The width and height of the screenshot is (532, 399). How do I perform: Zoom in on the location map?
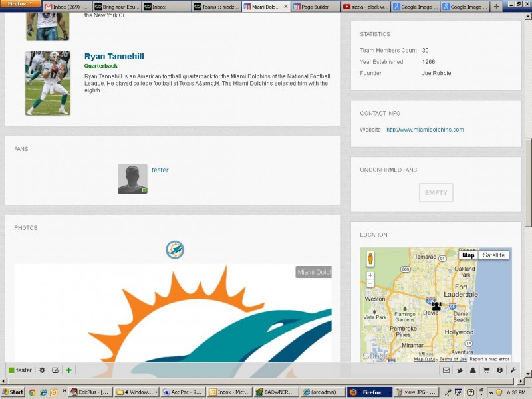pos(370,275)
